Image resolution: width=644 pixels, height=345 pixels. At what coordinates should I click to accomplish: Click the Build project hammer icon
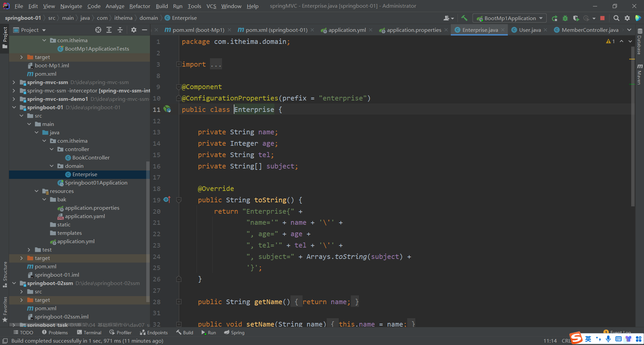pos(464,18)
